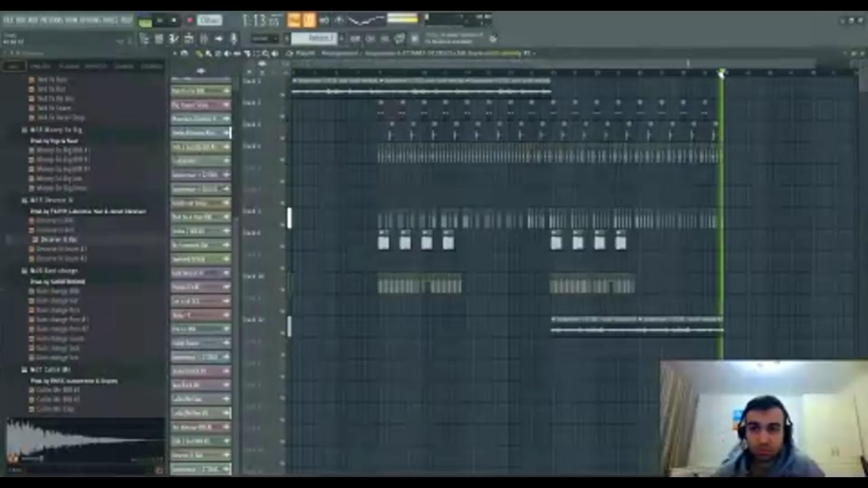Click the oscilloscope waveform monitor
The height and width of the screenshot is (488, 868).
tap(366, 20)
